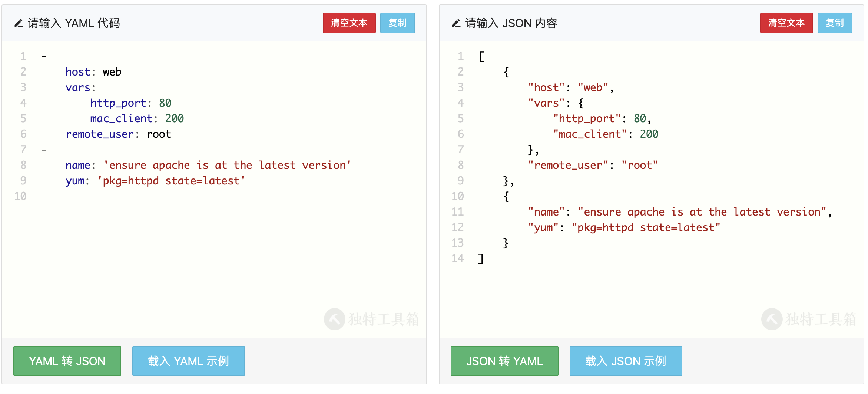Select the 请输入 YAML 代码 panel title

[x=74, y=23]
